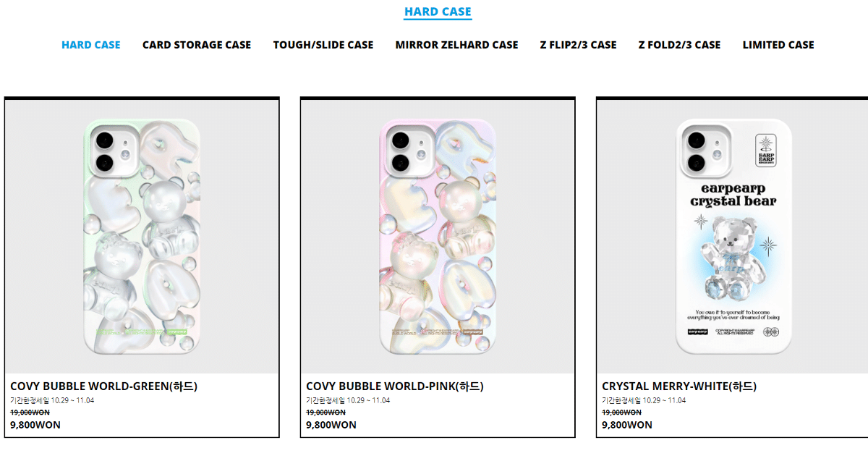Click the sale period text under green case
This screenshot has height=456, width=868.
[x=52, y=400]
